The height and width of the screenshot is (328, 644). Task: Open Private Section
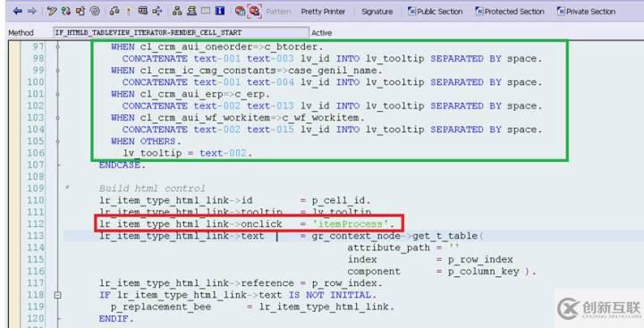(x=586, y=12)
